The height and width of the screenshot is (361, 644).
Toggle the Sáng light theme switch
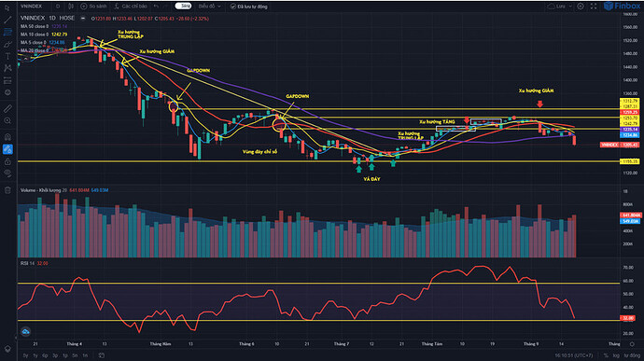point(183,7)
